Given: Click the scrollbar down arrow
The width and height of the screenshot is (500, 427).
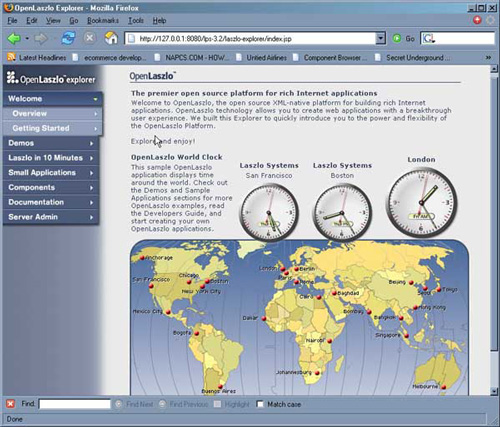Looking at the screenshot, I should click(x=494, y=391).
